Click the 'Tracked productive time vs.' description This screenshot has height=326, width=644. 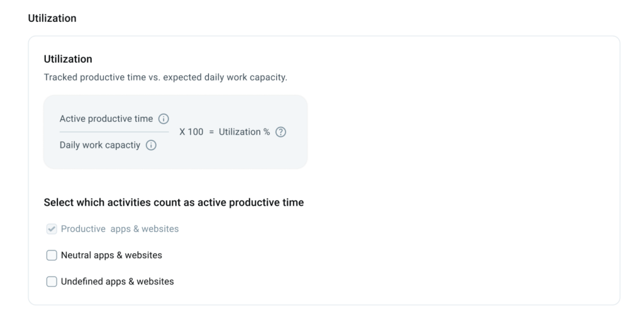[165, 77]
